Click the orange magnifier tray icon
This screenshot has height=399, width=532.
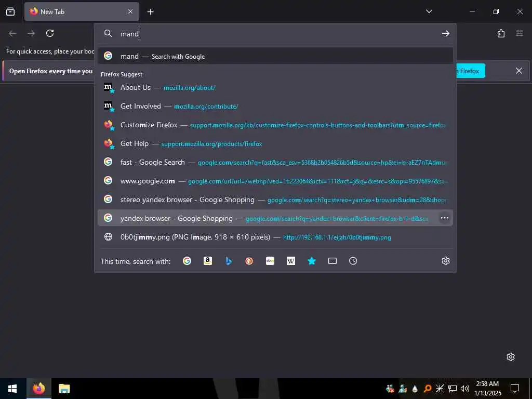point(428,389)
